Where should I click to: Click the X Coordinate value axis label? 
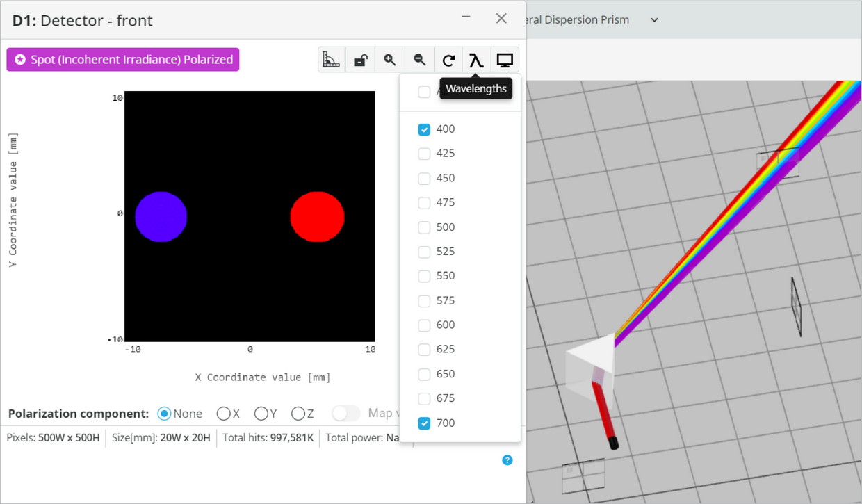pos(263,377)
